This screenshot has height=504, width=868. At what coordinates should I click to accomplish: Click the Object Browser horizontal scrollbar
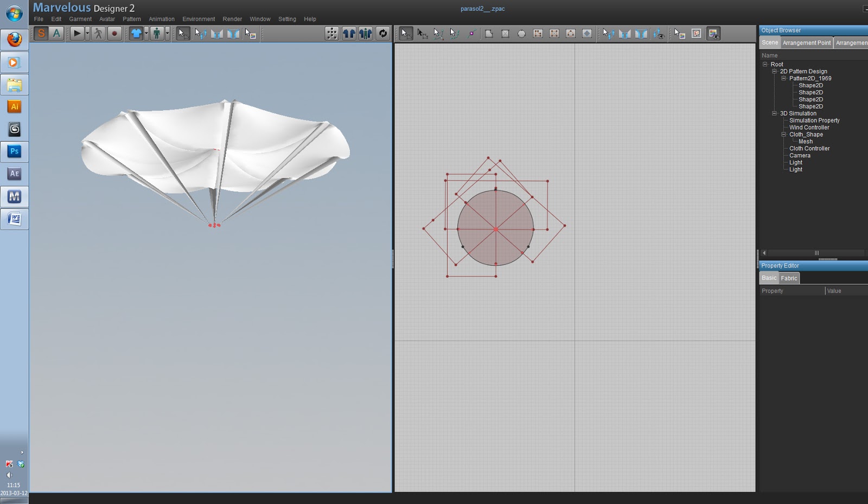click(x=816, y=253)
